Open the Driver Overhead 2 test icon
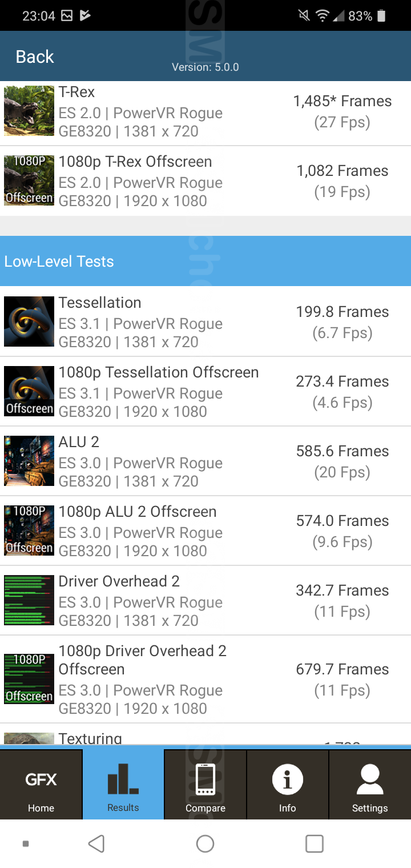The image size is (411, 868). 29,600
